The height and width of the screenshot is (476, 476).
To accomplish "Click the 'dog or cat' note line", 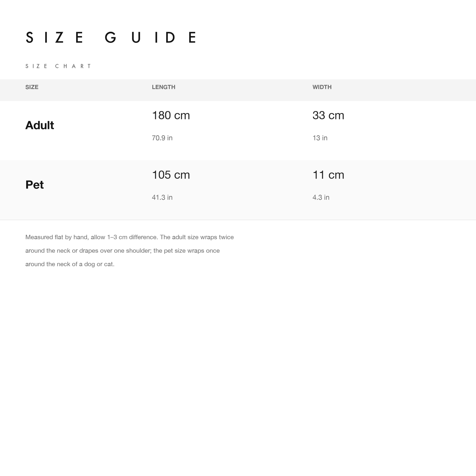I will click(x=70, y=264).
